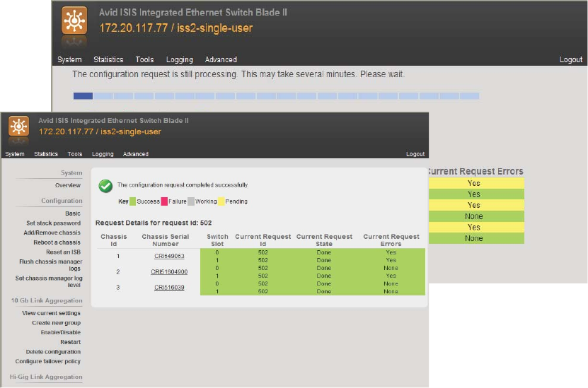Viewport: 588px width, 388px height.
Task: Open Basic configuration link
Action: [73, 213]
